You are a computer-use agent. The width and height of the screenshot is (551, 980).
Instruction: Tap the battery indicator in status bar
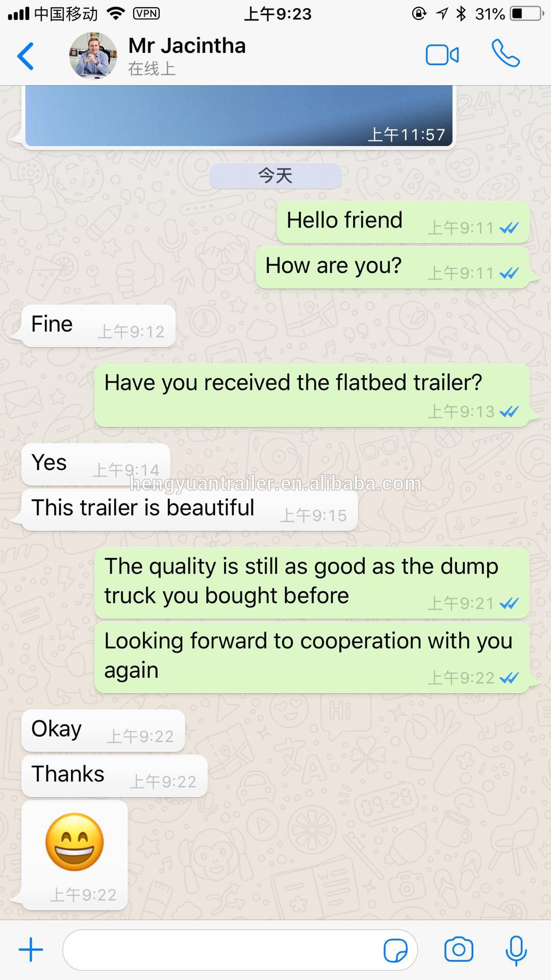[x=527, y=14]
